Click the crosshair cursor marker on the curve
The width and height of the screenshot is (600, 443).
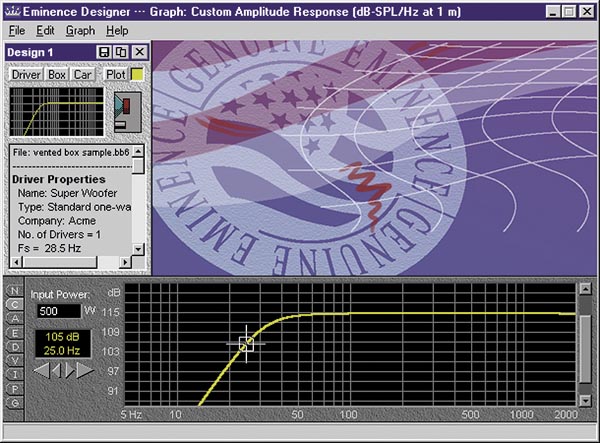point(246,344)
